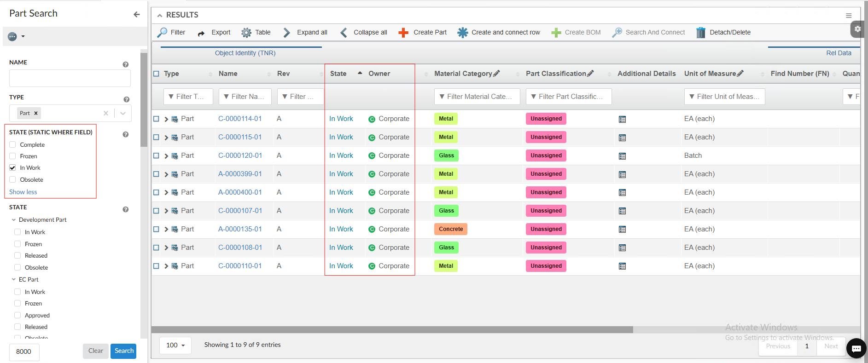The height and width of the screenshot is (363, 868).
Task: Click the Export arrow icon
Action: (201, 33)
